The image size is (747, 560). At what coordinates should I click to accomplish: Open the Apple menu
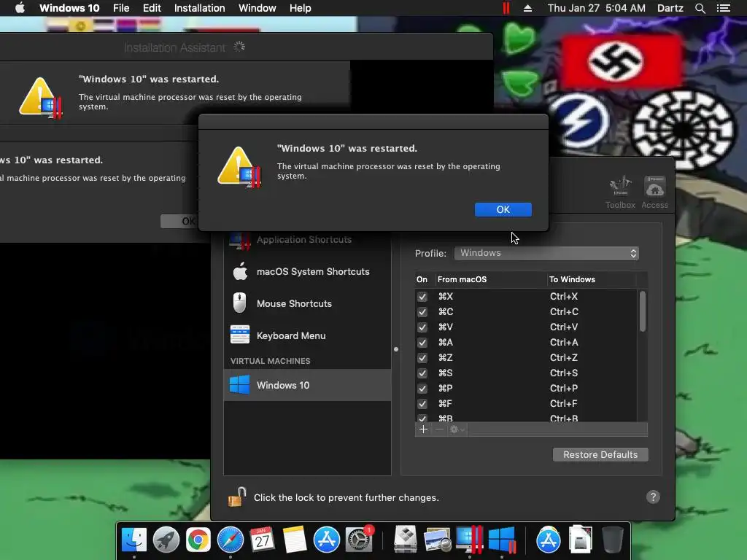[20, 8]
